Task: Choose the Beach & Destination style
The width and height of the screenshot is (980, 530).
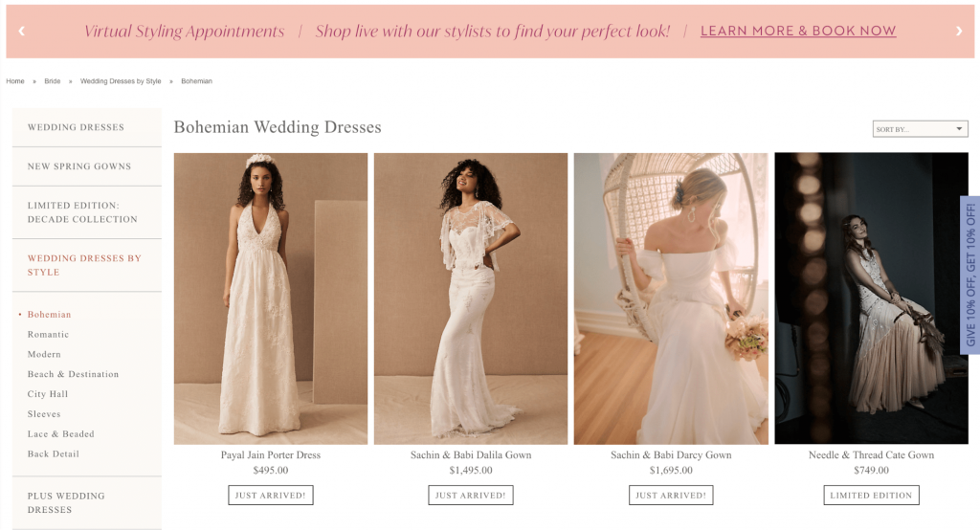Action: [73, 374]
